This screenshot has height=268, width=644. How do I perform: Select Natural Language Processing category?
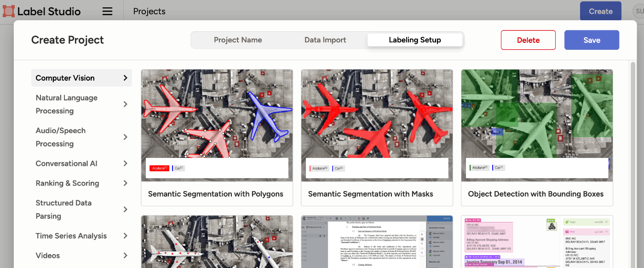[81, 104]
